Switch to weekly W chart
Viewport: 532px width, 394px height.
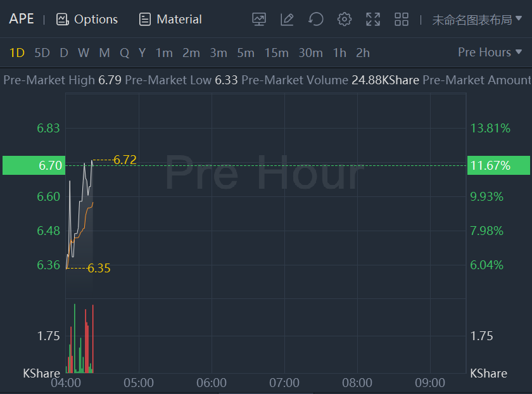click(84, 53)
